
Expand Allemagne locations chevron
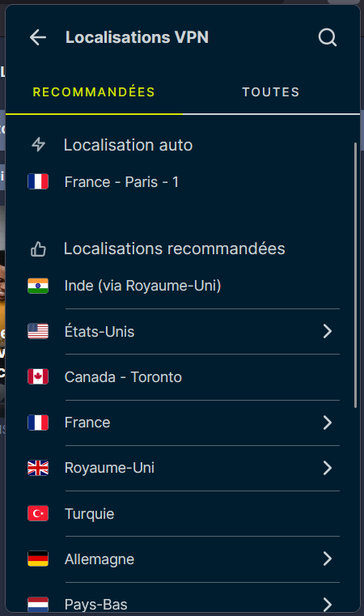tap(328, 559)
